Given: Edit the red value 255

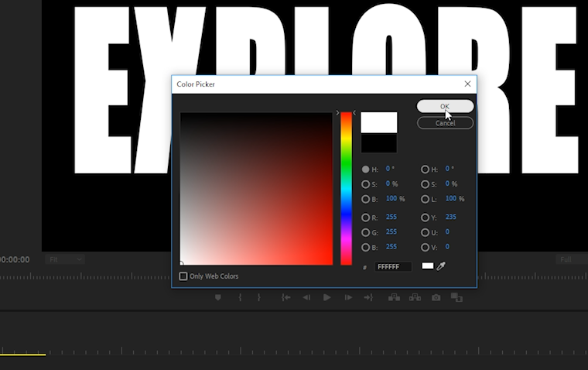Looking at the screenshot, I should [x=391, y=217].
